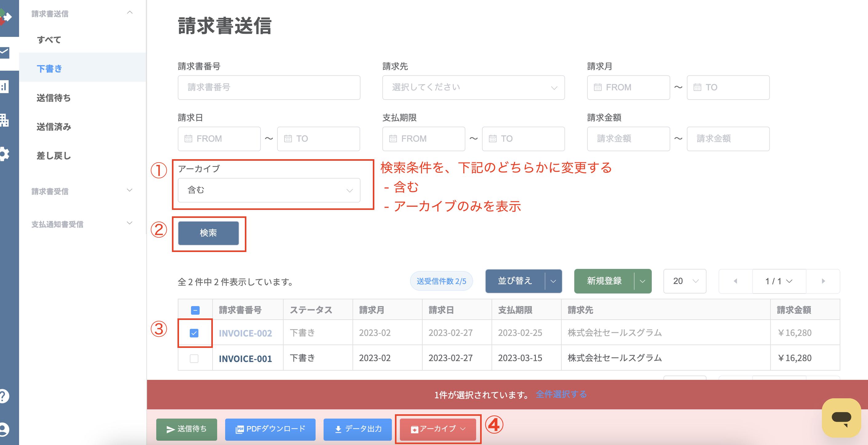Click the 支払期限 FROM date field
This screenshot has height=445, width=868.
click(x=424, y=139)
